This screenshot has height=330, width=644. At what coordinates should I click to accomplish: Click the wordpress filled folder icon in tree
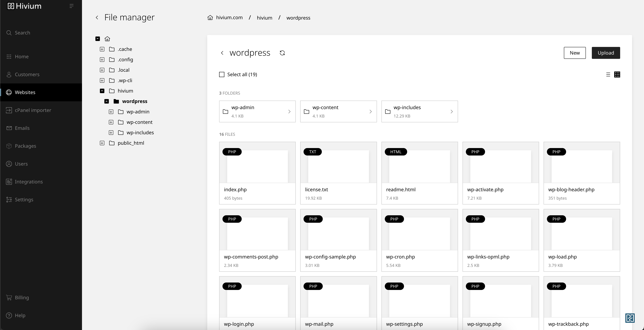pyautogui.click(x=116, y=101)
